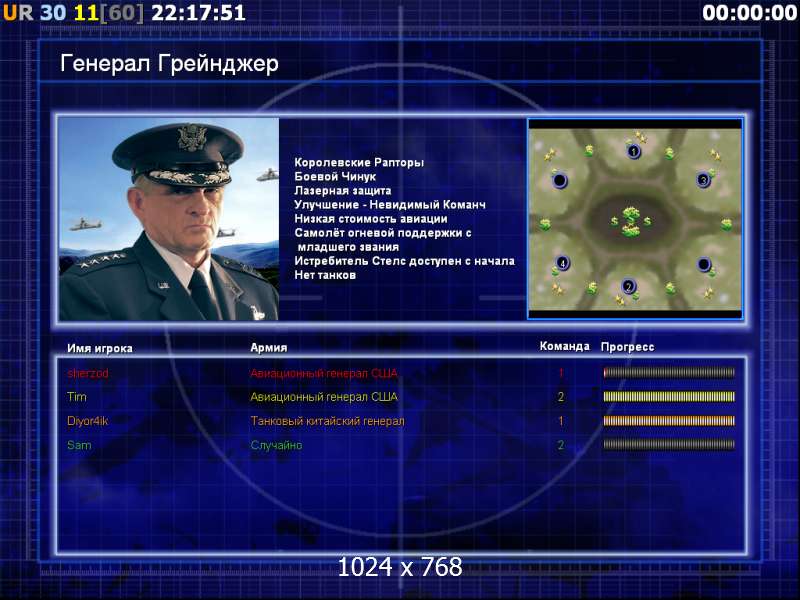Click Tim's loading progress bar
800x600 pixels.
pyautogui.click(x=669, y=396)
